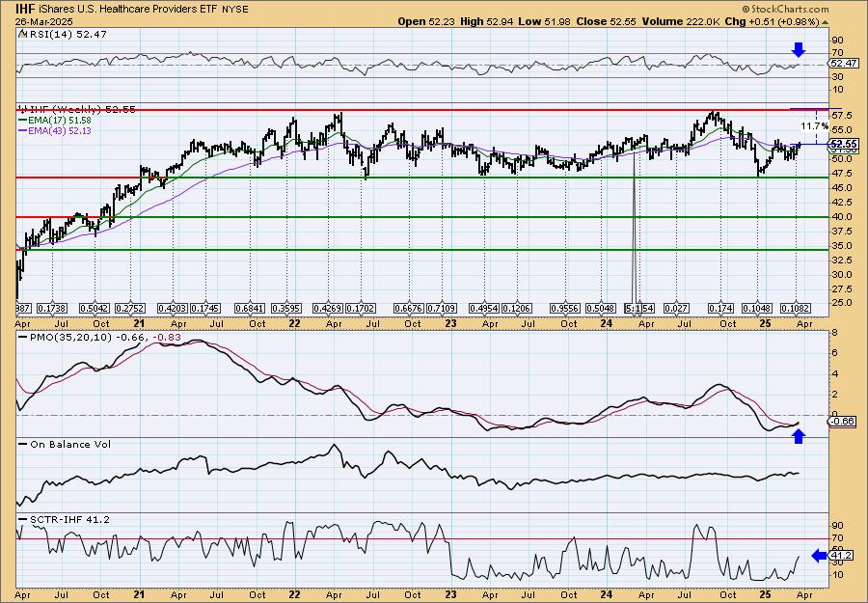The image size is (868, 603).
Task: Click the 52.47 RSI axis value tag
Action: coord(843,64)
